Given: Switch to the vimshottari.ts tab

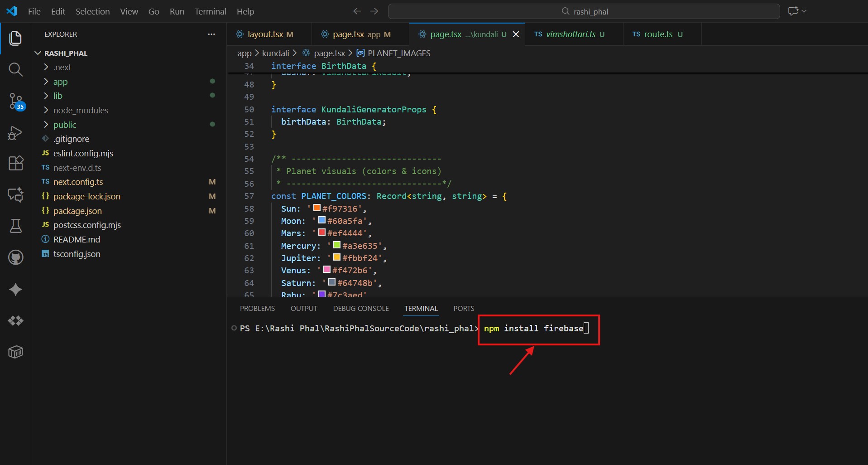Looking at the screenshot, I should (x=570, y=34).
